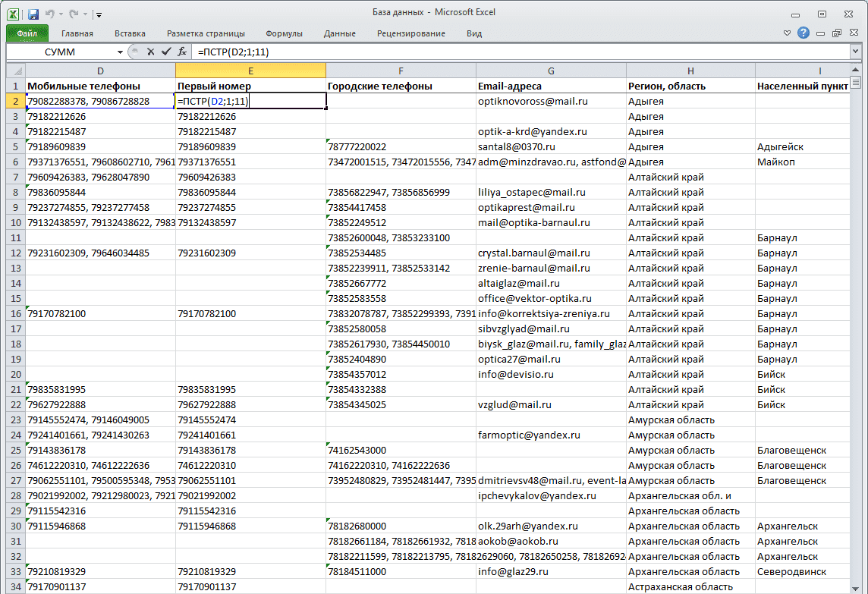
Task: Open the Customize Quick Access Toolbar arrow
Action: (99, 14)
